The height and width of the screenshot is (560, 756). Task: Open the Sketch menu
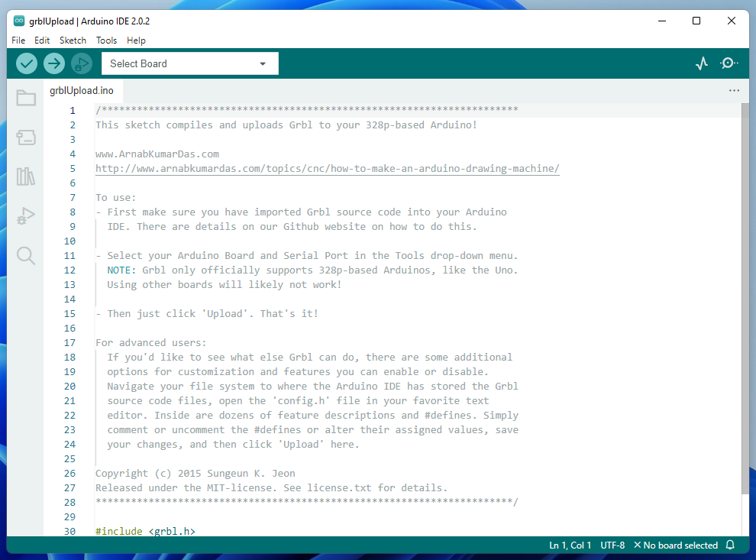pyautogui.click(x=73, y=40)
